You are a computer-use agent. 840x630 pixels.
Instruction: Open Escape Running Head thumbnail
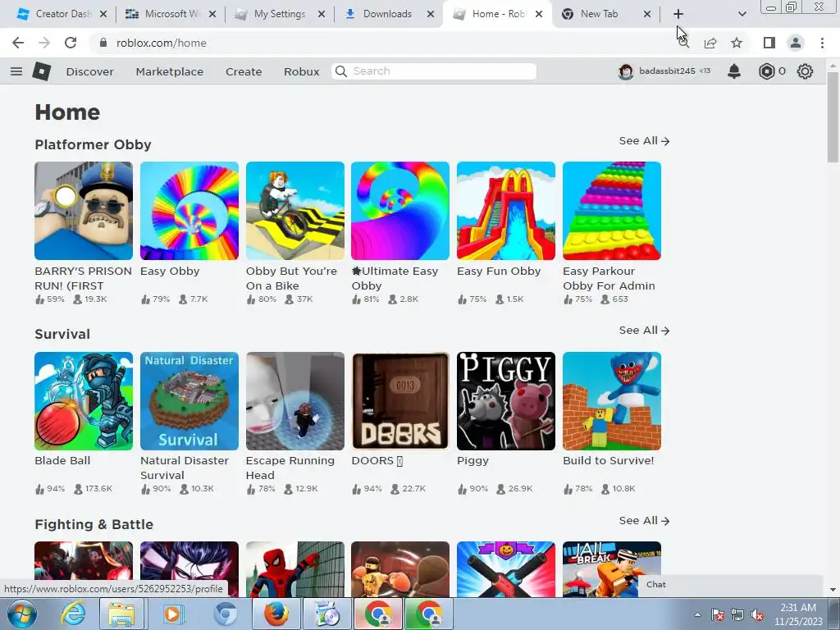pos(295,400)
